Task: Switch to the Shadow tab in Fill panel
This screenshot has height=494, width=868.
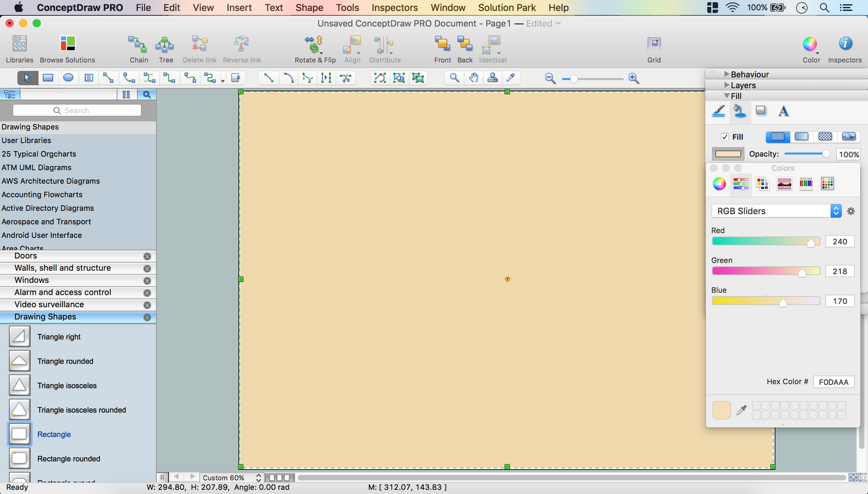Action: pyautogui.click(x=761, y=111)
